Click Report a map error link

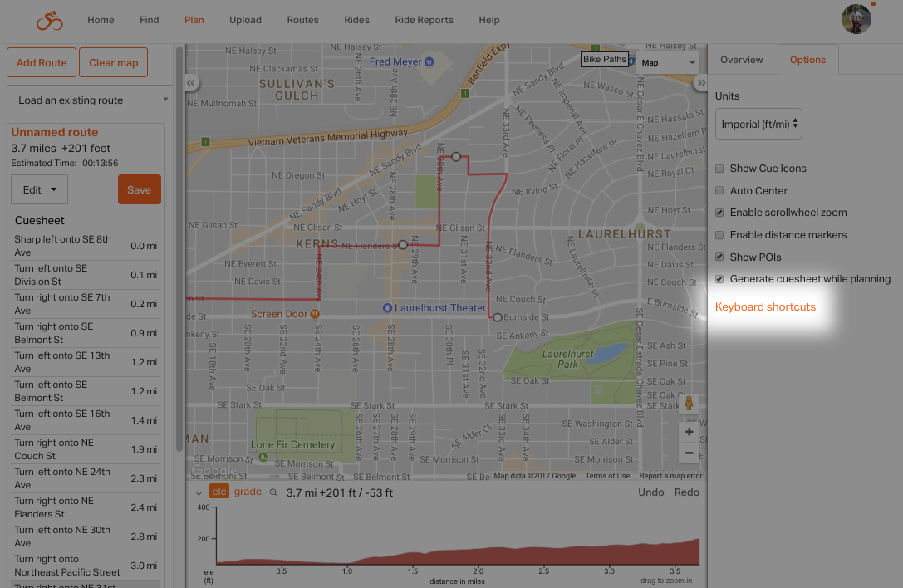tap(671, 476)
